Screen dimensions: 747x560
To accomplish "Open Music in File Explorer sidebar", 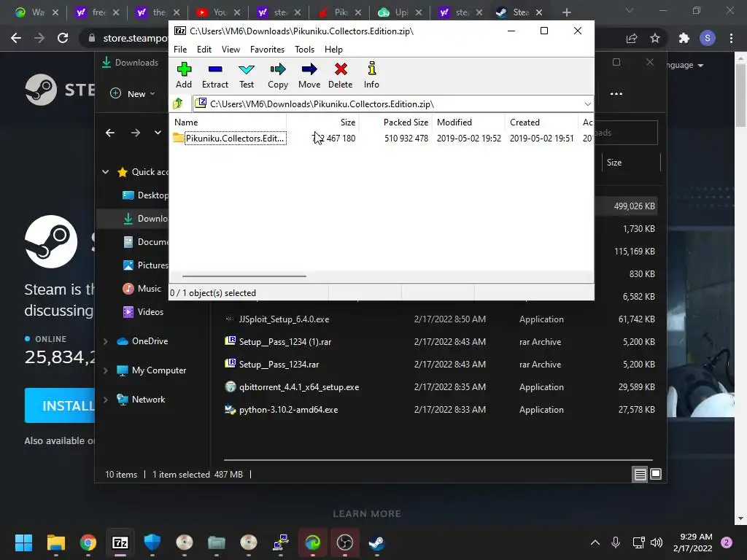I will (x=142, y=289).
